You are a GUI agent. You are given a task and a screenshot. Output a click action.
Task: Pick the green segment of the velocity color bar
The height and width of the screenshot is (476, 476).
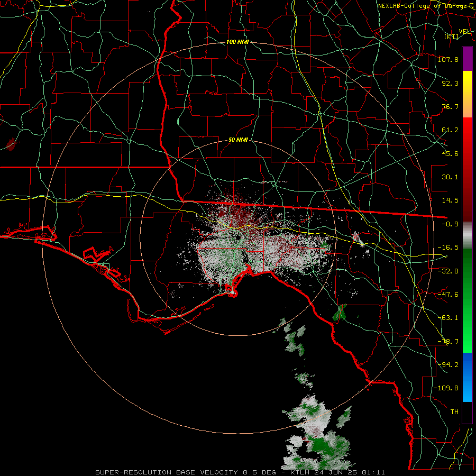pos(467,300)
